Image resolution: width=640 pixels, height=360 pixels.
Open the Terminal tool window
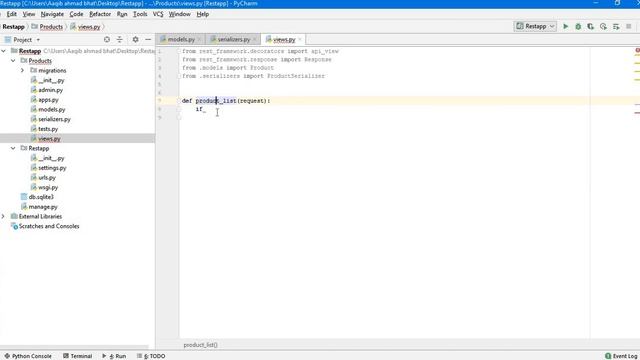78,356
